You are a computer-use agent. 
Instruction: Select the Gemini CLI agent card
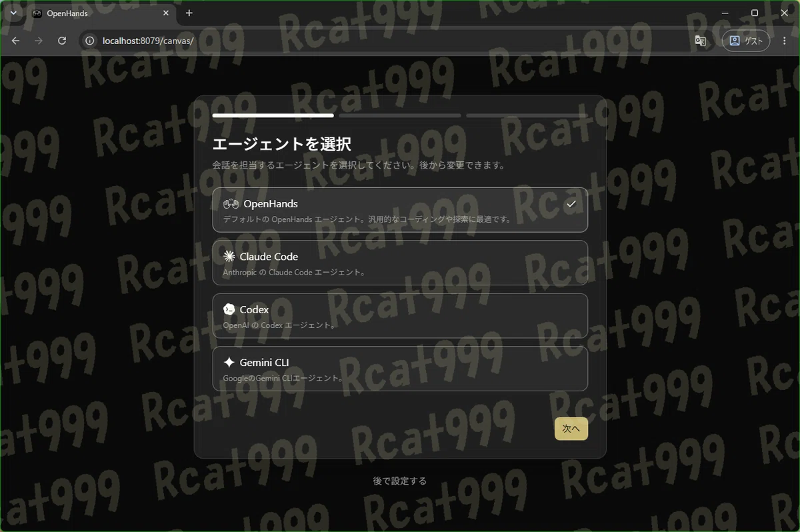(400, 368)
